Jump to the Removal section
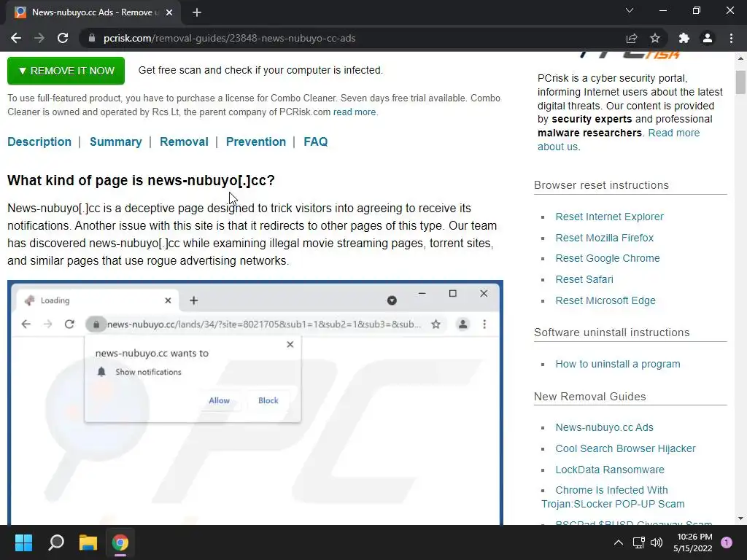 [x=184, y=142]
